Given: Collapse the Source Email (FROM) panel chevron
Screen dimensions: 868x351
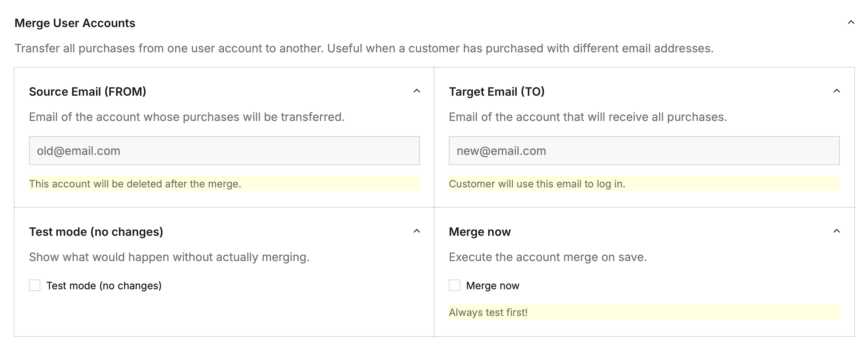Looking at the screenshot, I should (x=416, y=91).
